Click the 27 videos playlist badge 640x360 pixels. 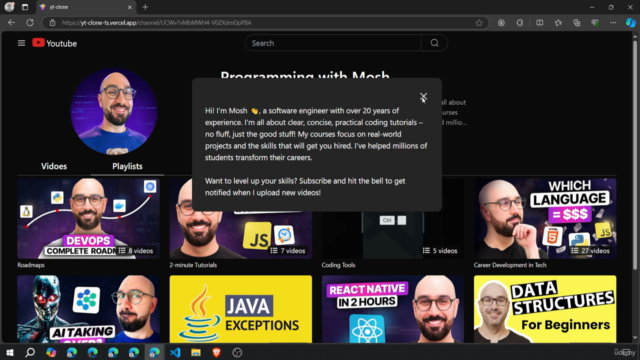click(591, 251)
